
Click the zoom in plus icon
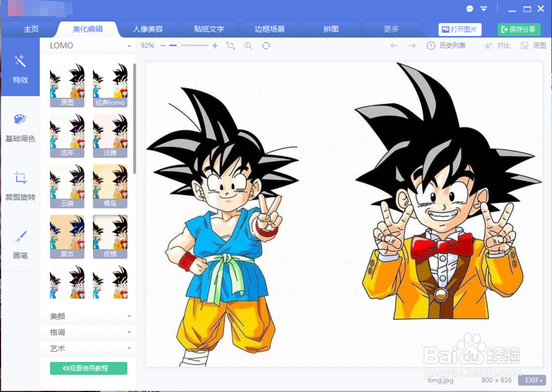pyautogui.click(x=215, y=46)
